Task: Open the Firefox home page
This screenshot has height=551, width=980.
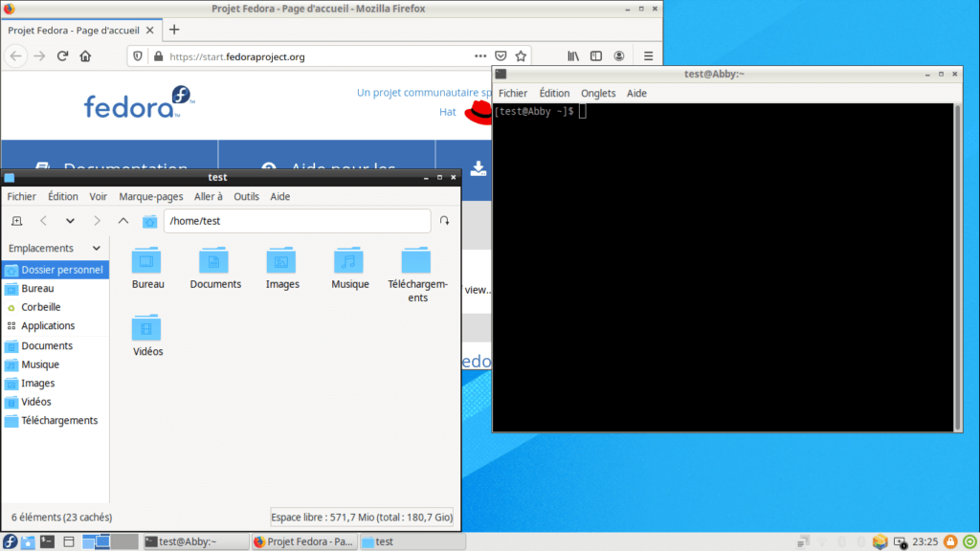Action: (85, 56)
